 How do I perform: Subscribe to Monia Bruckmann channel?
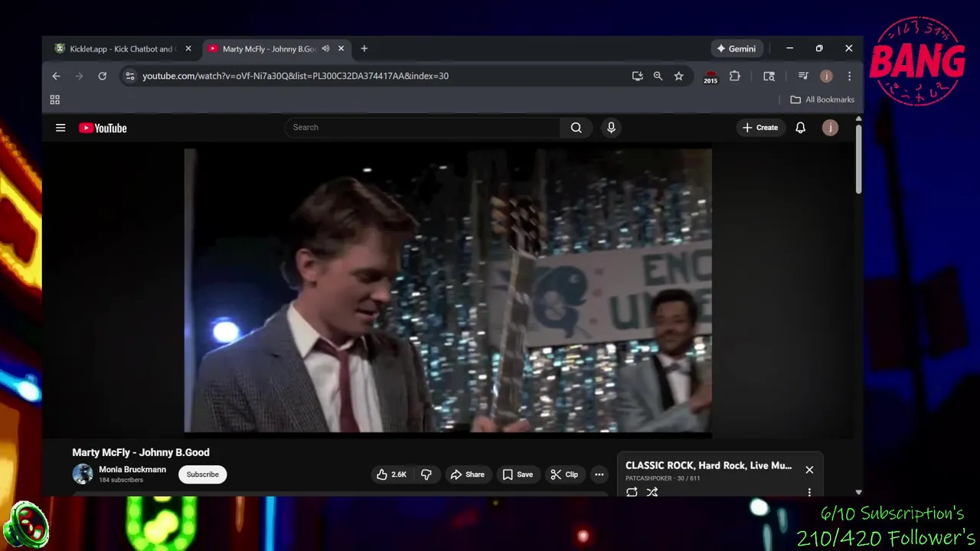pyautogui.click(x=203, y=474)
